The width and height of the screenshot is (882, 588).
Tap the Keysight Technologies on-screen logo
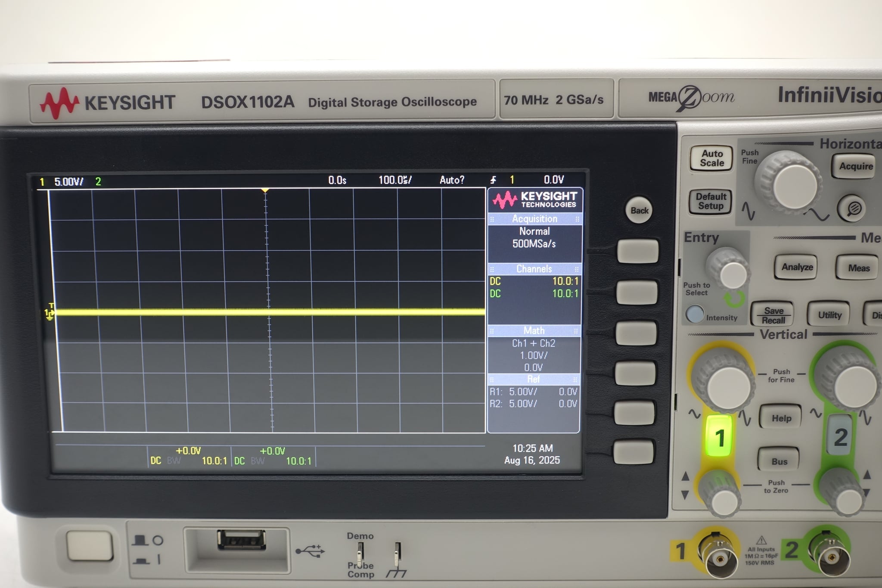tap(534, 199)
